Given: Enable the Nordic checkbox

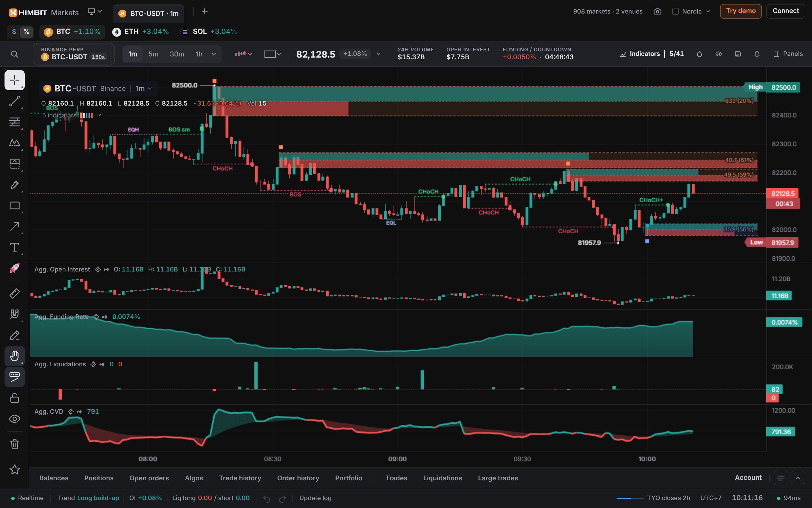Looking at the screenshot, I should [676, 11].
